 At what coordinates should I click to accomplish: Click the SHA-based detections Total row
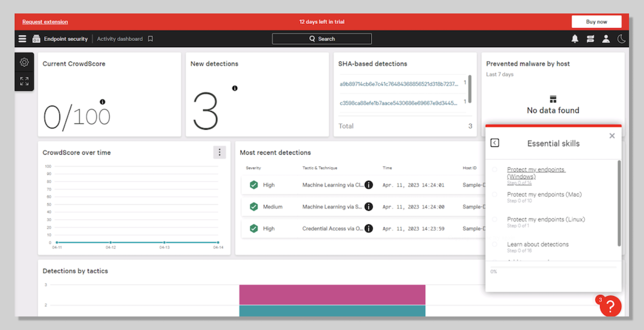click(x=405, y=126)
